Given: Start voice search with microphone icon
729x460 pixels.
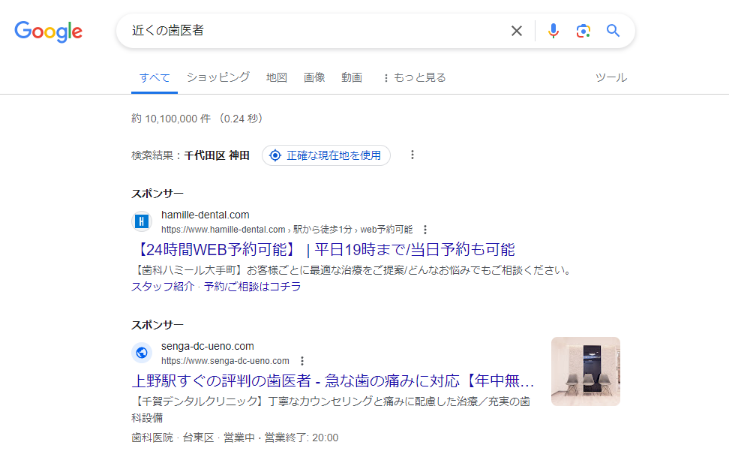Looking at the screenshot, I should click(x=553, y=31).
